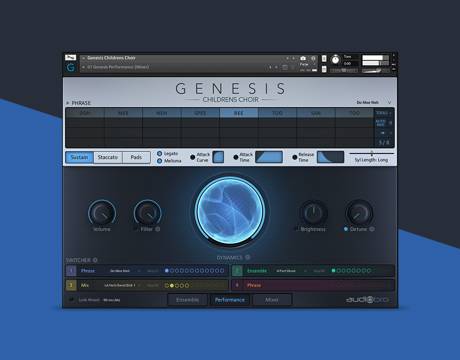Toggle the Link Preset checkbox
Viewport: 460px width, 360px height.
click(x=71, y=300)
